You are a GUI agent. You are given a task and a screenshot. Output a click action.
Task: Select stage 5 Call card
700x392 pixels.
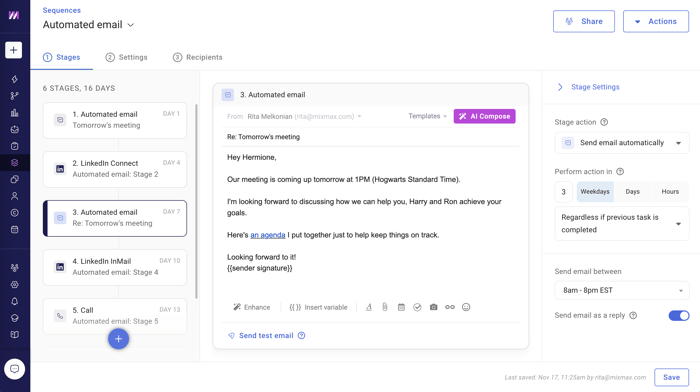click(x=115, y=316)
